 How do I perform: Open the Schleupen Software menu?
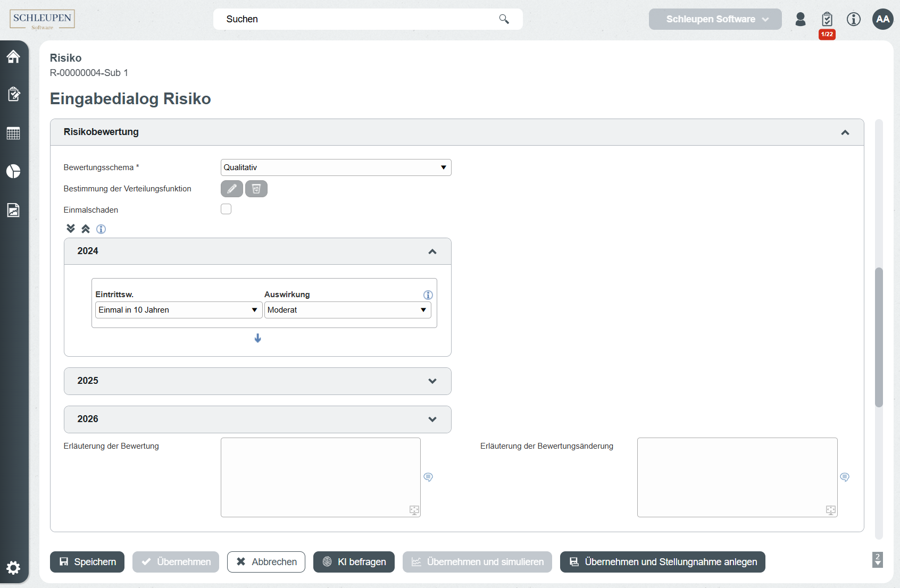pyautogui.click(x=715, y=19)
